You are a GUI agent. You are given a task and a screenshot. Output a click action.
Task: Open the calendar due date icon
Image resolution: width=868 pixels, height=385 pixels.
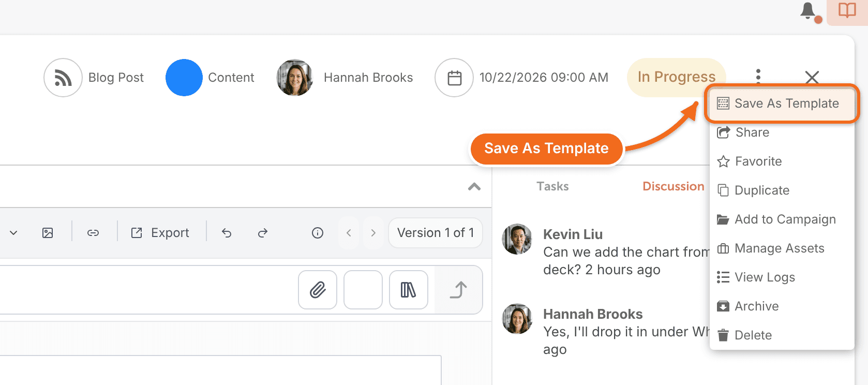pos(454,78)
